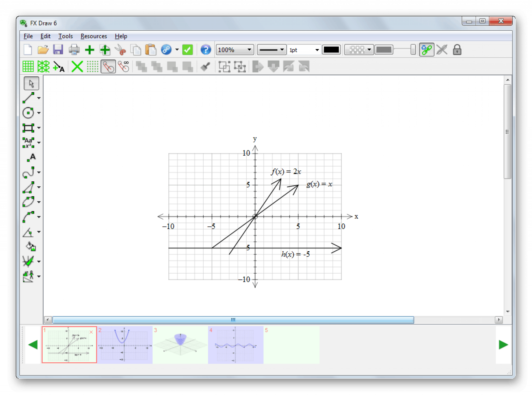Select the pointer selection tool
Viewport: 532px width, 395px height.
pos(31,83)
